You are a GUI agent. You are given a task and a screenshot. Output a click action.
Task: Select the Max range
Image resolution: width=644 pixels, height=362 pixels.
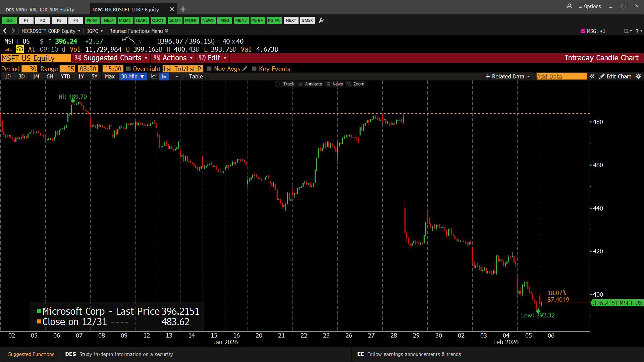tap(110, 76)
